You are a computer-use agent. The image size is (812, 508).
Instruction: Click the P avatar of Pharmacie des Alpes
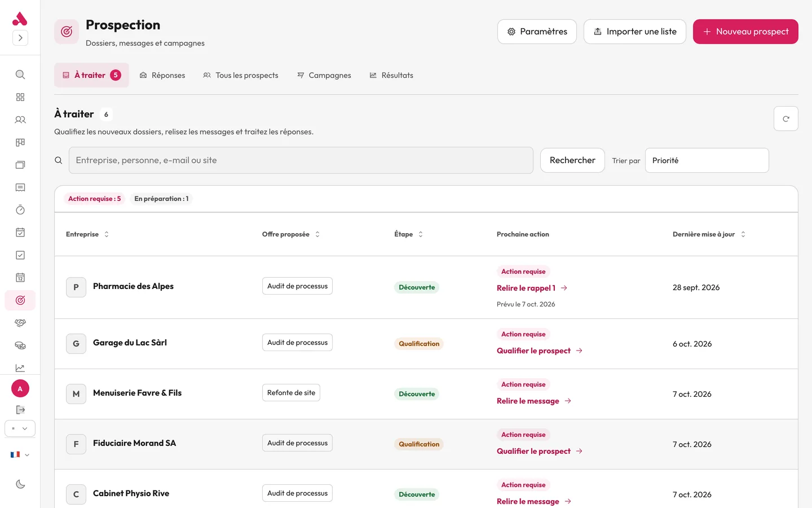76,287
